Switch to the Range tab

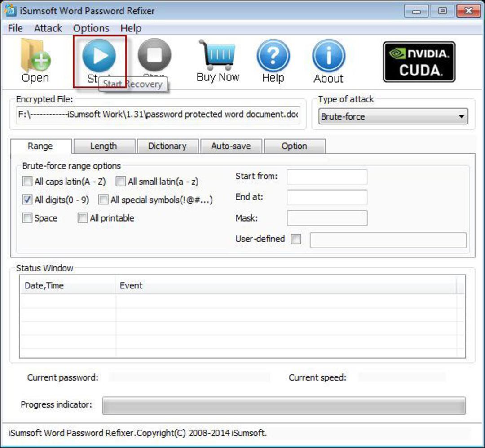[x=41, y=146]
